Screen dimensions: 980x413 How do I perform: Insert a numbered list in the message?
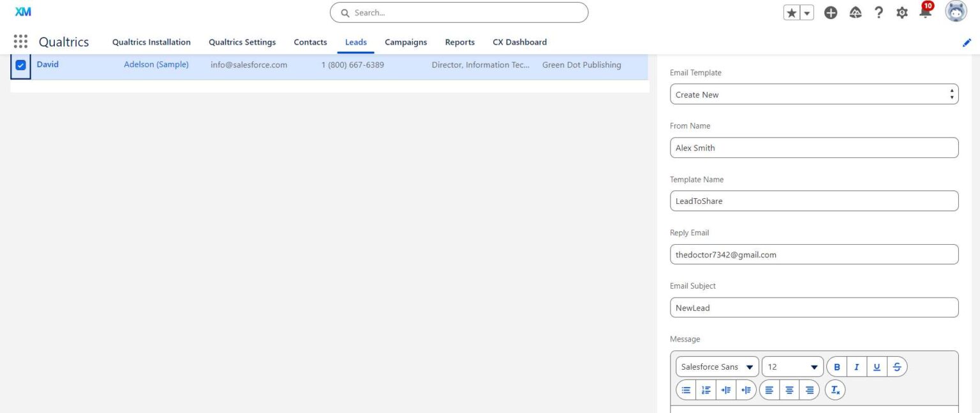click(706, 389)
